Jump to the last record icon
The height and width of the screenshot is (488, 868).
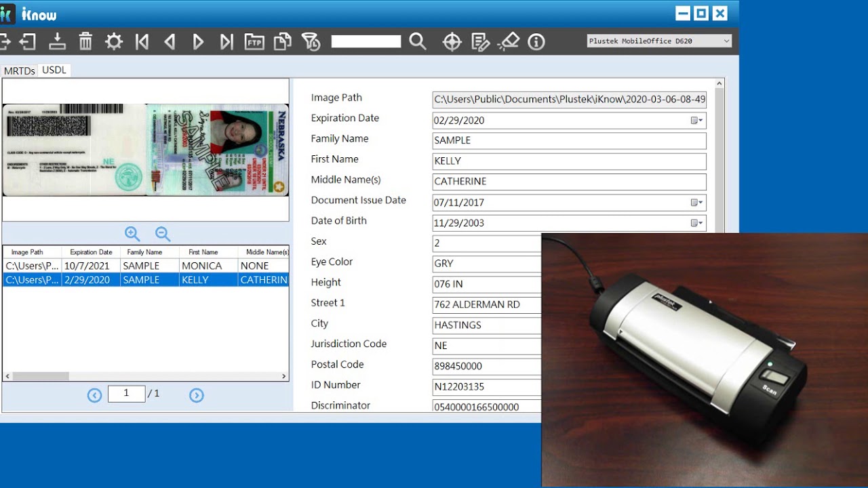tap(226, 42)
